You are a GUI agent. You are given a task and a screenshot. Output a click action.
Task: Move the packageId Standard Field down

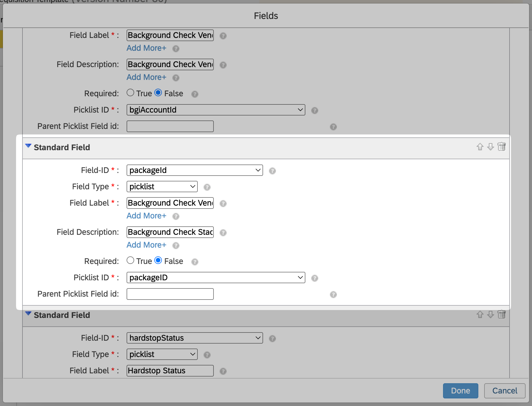[x=491, y=147]
